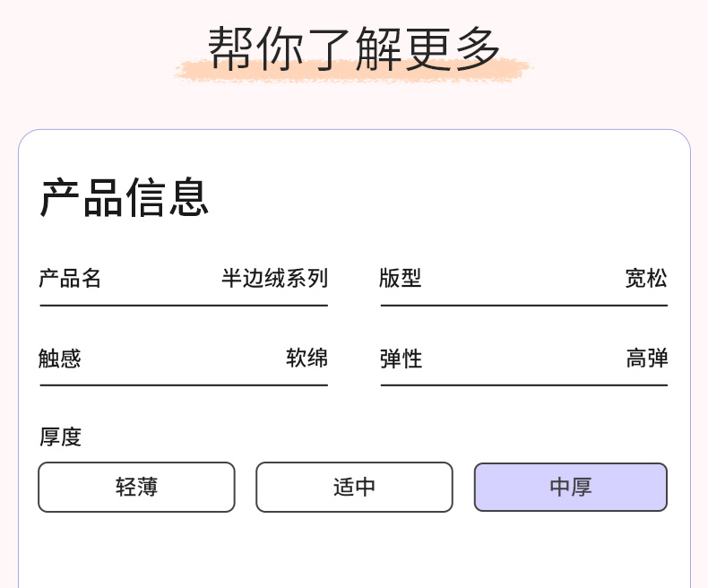Screen dimensions: 708x588
Task: Select the 高弹 elasticity value
Action: pos(646,359)
